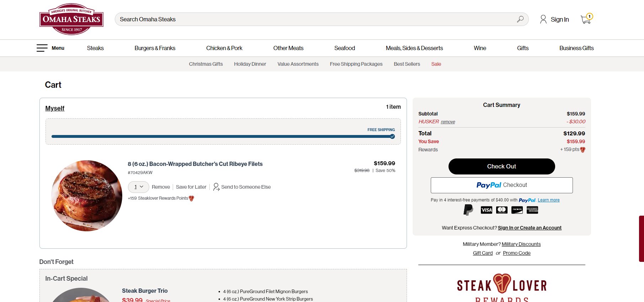This screenshot has width=644, height=302.
Task: Click Save for Later
Action: pyautogui.click(x=191, y=187)
